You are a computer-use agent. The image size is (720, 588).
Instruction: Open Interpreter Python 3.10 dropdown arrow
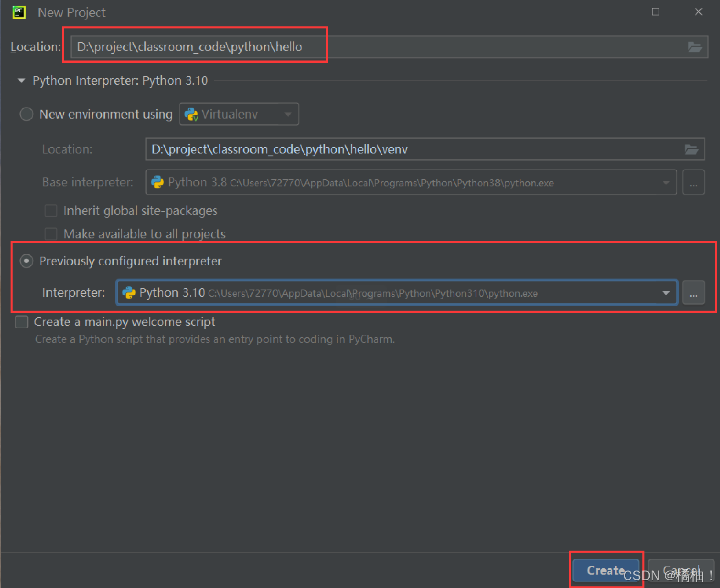[666, 293]
